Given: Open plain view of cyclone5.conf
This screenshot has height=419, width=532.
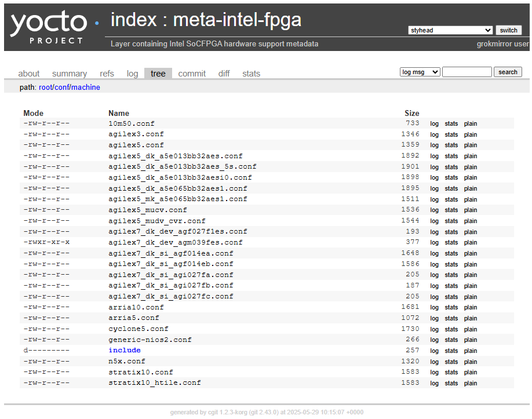Looking at the screenshot, I should [x=470, y=329].
